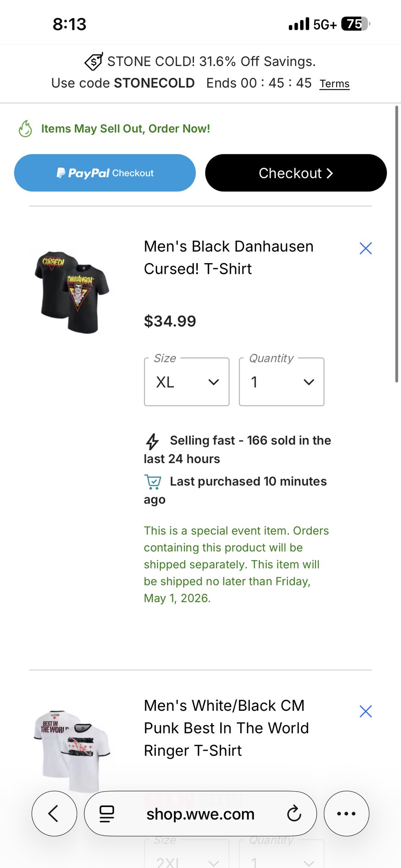Remove the Danhausen Cursed T-Shirt from cart
Image resolution: width=401 pixels, height=868 pixels.
[365, 248]
